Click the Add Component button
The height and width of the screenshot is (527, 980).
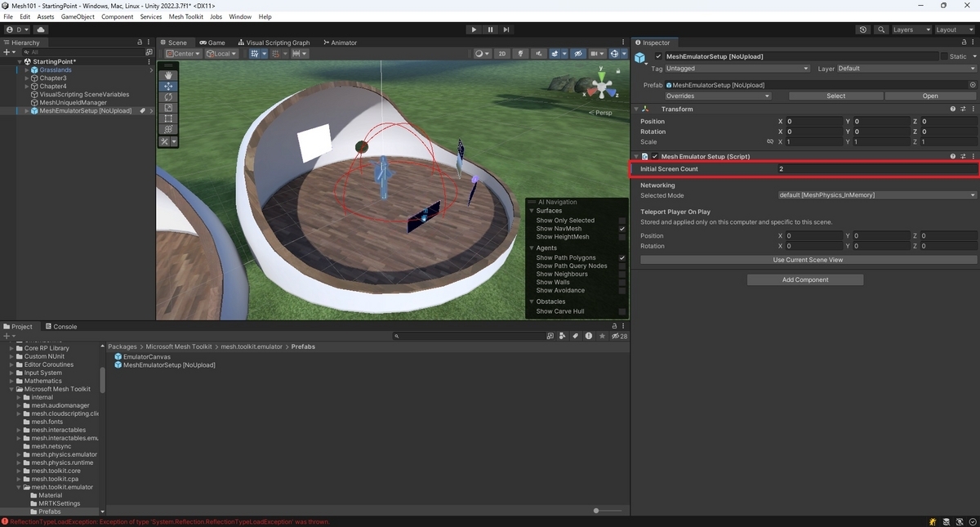pyautogui.click(x=805, y=279)
